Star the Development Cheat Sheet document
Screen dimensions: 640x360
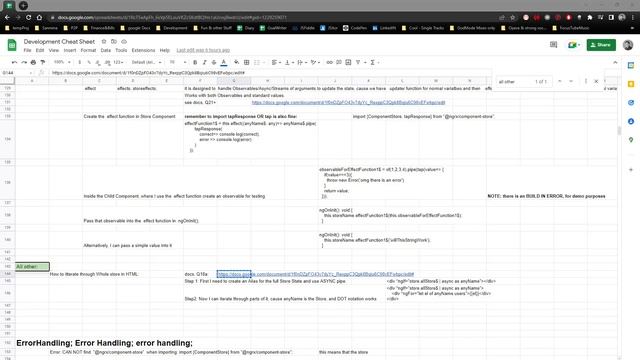coord(104,42)
